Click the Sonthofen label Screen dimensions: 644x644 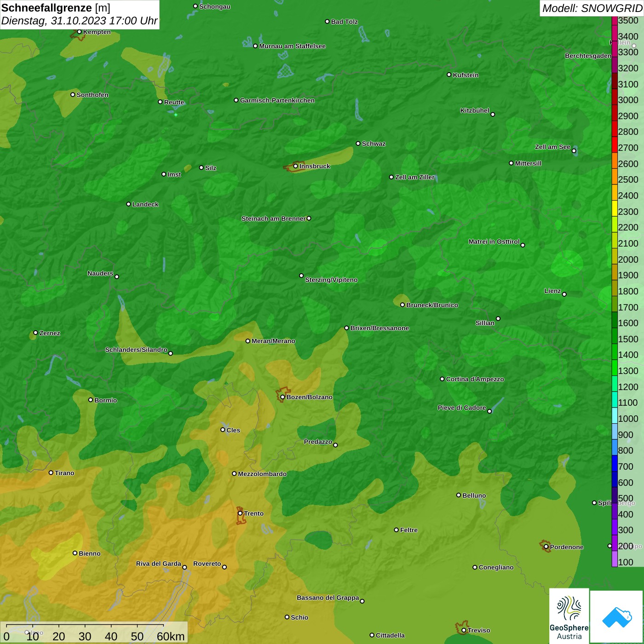click(92, 95)
